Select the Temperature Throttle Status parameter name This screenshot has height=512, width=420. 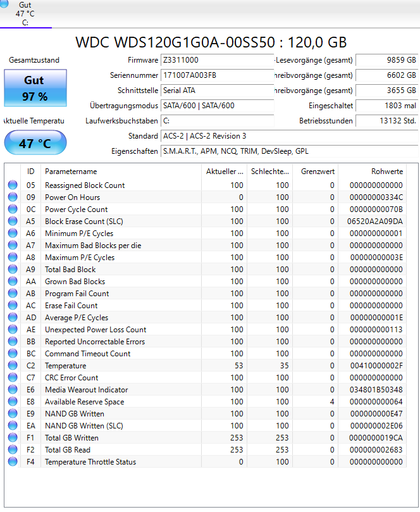pyautogui.click(x=90, y=462)
